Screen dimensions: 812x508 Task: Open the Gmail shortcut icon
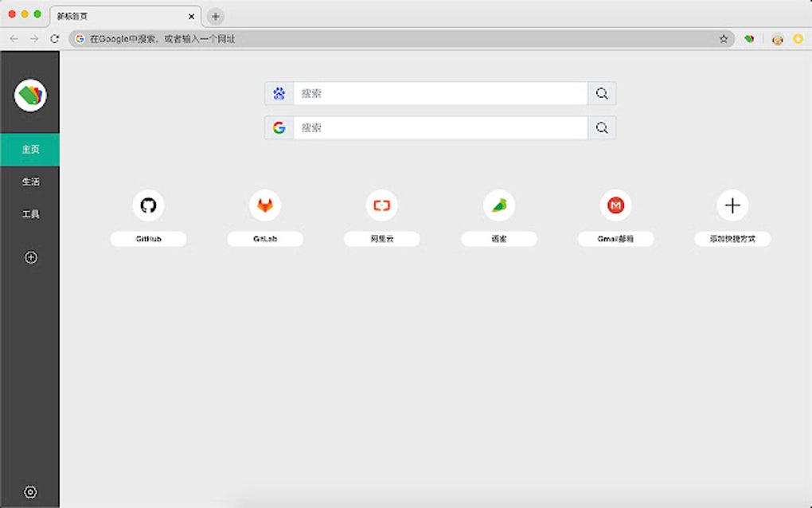pos(615,205)
